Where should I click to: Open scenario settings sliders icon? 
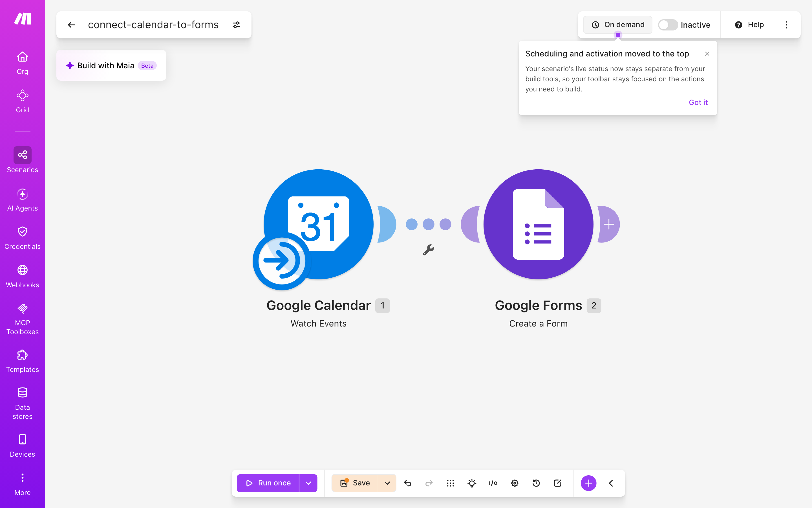[236, 25]
